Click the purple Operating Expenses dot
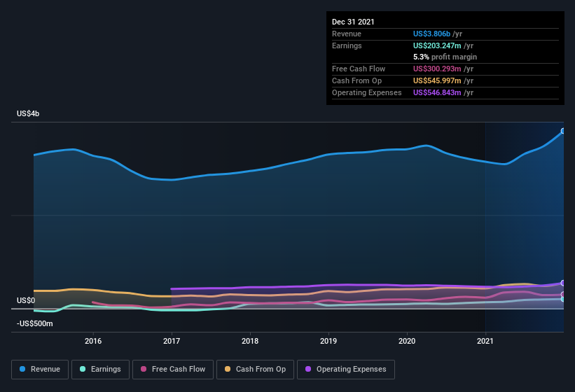The height and width of the screenshot is (392, 575). pyautogui.click(x=308, y=369)
